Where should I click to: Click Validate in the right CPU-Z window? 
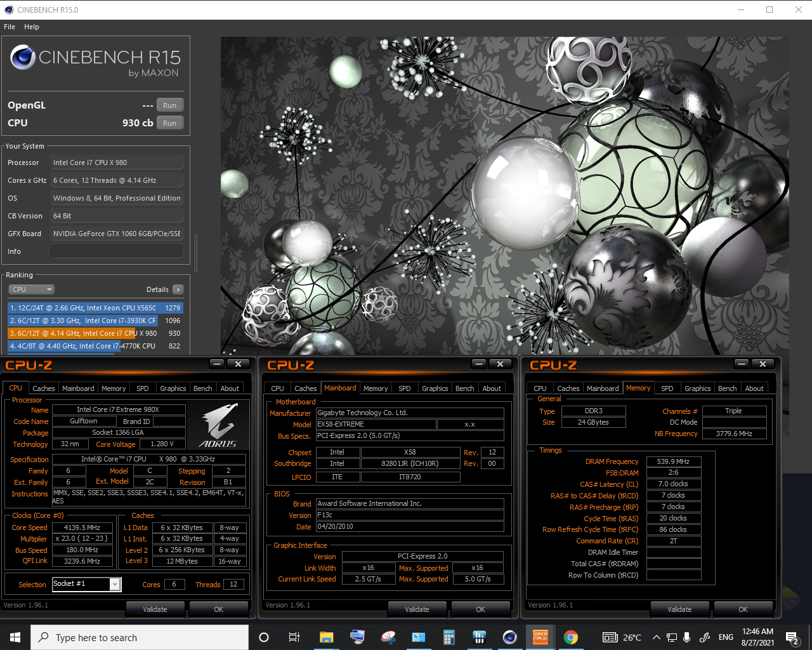[x=679, y=609]
